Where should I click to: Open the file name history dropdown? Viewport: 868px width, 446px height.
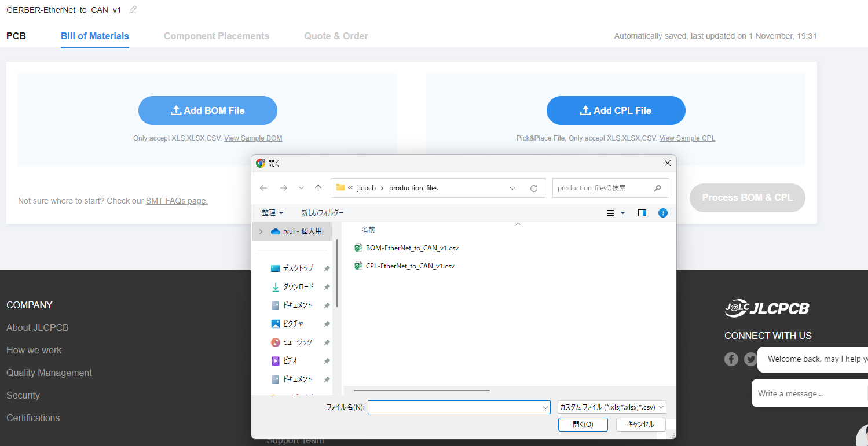(545, 408)
